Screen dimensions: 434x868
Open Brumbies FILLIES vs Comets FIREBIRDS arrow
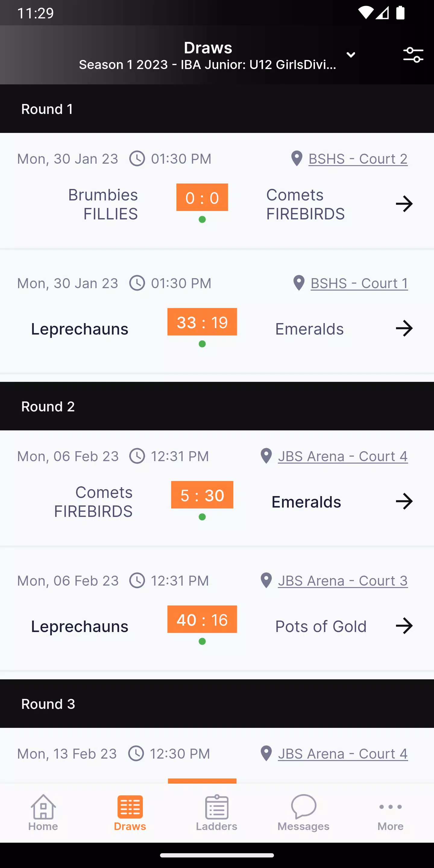pyautogui.click(x=404, y=204)
